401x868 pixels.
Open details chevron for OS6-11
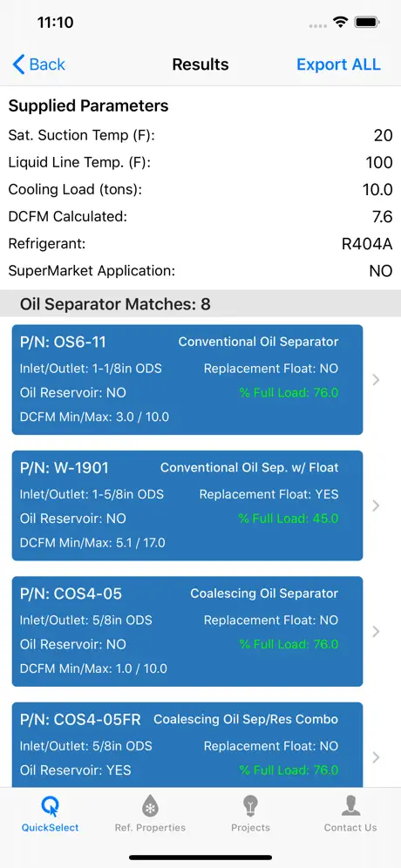376,380
